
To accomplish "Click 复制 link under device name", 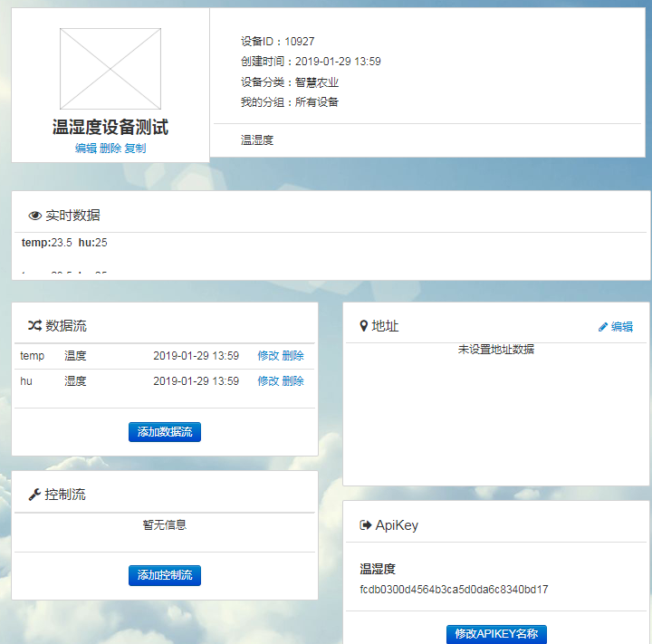I will [135, 149].
